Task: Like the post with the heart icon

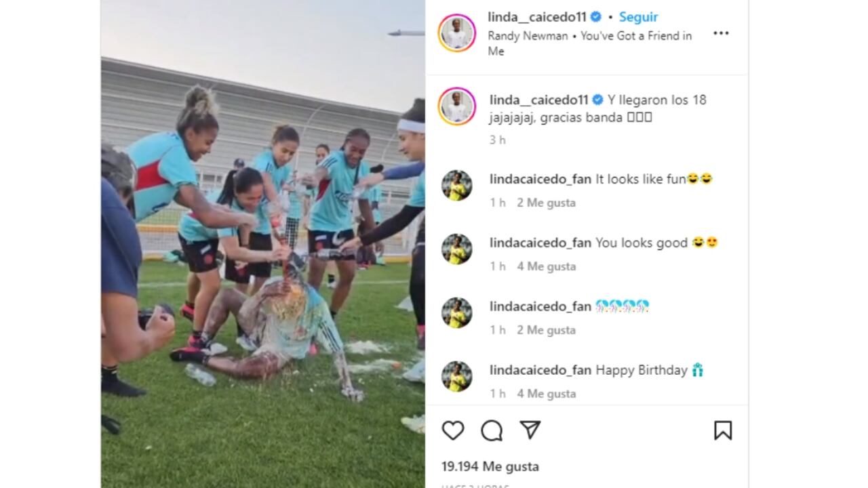Action: tap(453, 430)
